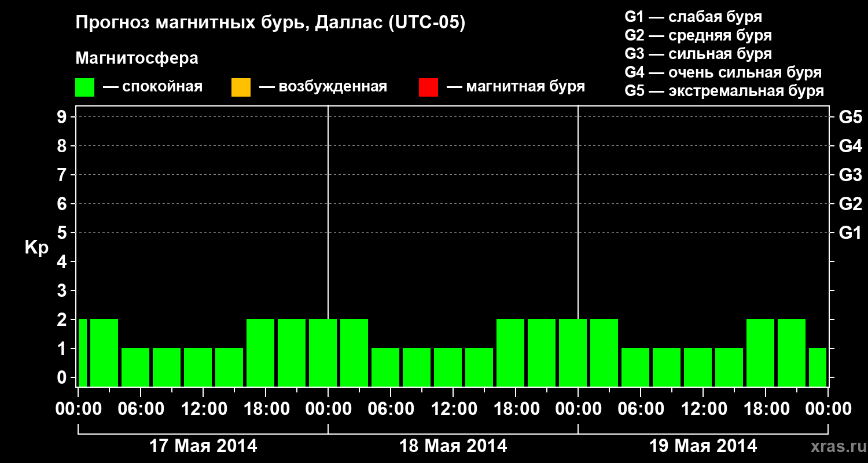Click the 'G5' tick label on right axis
Image resolution: width=868 pixels, height=463 pixels.
[x=851, y=117]
